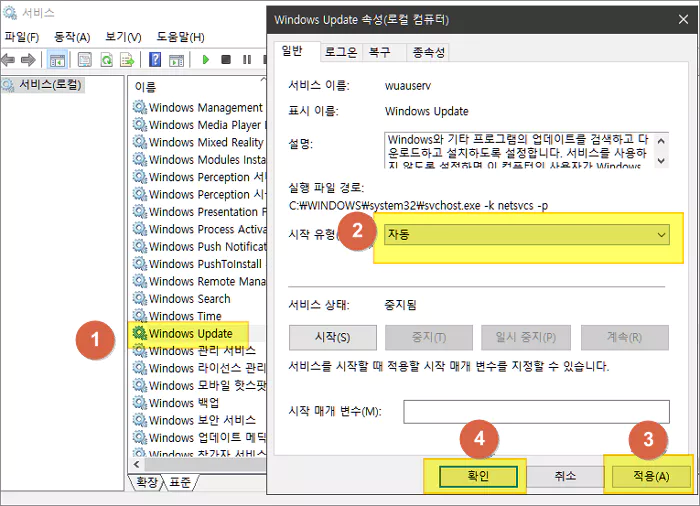The width and height of the screenshot is (700, 506).
Task: Select Windows Push Notification service row
Action: click(x=199, y=247)
